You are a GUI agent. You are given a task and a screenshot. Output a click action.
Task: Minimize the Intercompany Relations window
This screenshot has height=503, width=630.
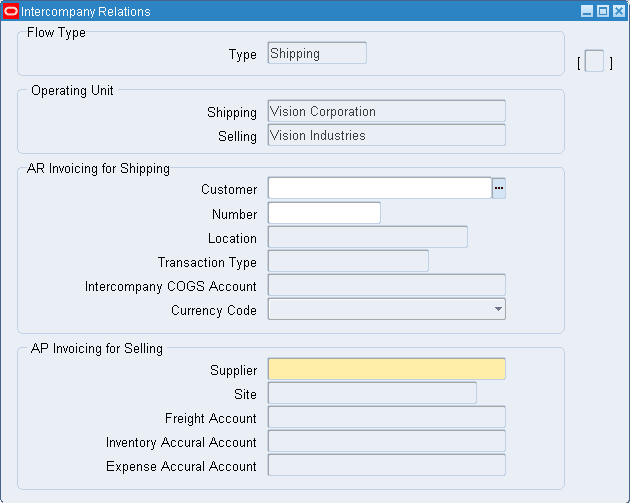pyautogui.click(x=587, y=11)
